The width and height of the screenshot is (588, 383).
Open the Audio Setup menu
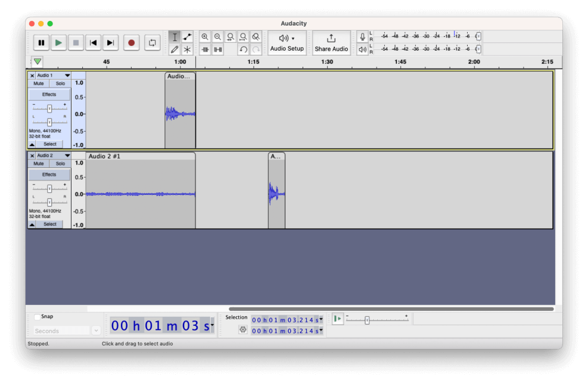(x=287, y=43)
